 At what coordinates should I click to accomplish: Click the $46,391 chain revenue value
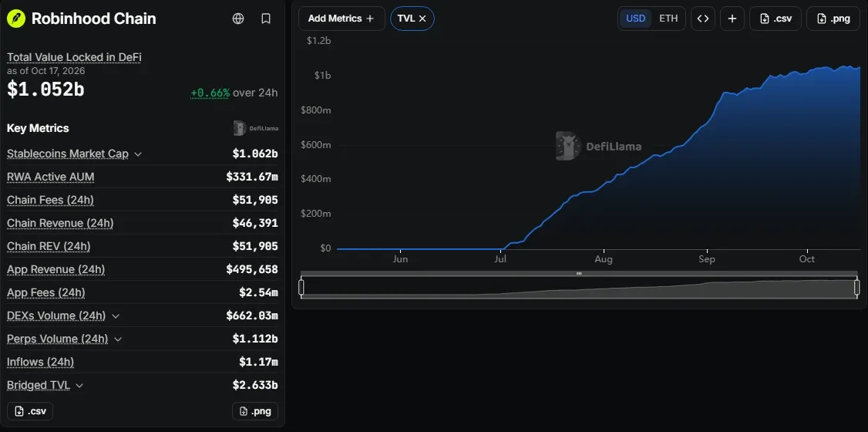click(255, 223)
